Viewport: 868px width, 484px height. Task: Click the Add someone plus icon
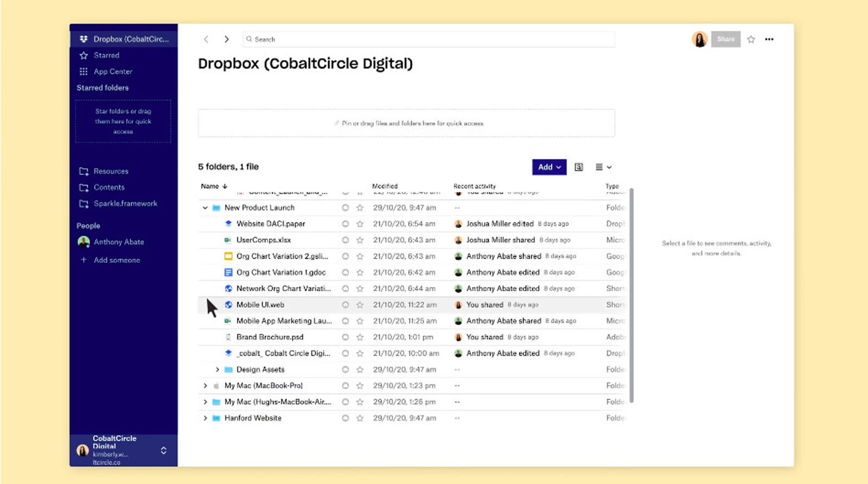coord(84,260)
